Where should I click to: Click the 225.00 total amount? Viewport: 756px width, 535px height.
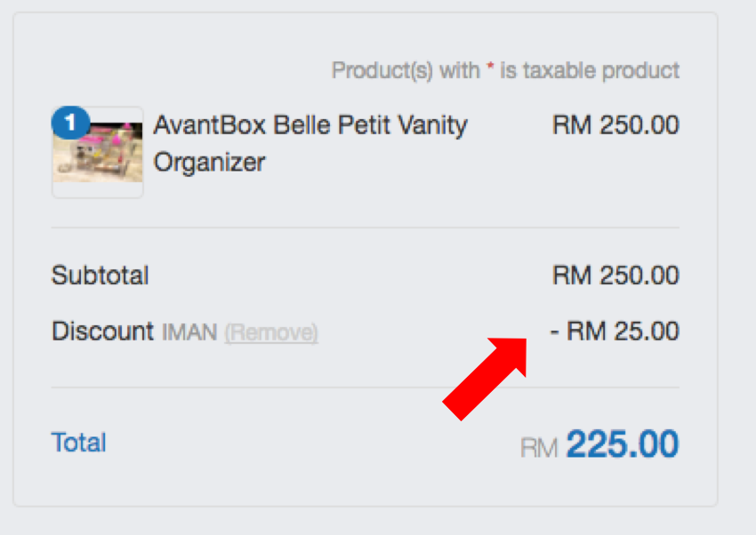point(622,444)
